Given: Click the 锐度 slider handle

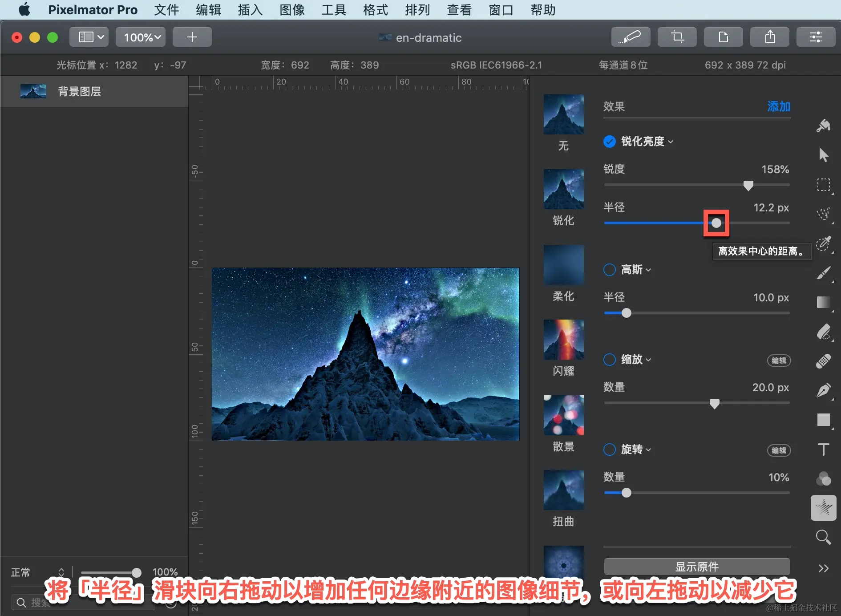Looking at the screenshot, I should [748, 185].
